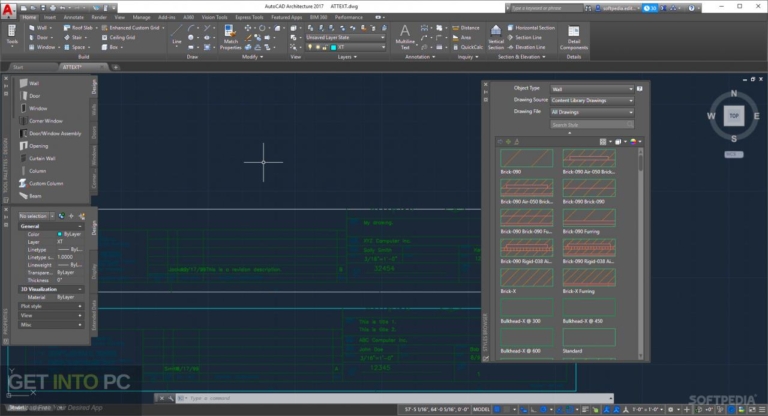Click the Brick-X Furring wall style thumbnail

[589, 277]
